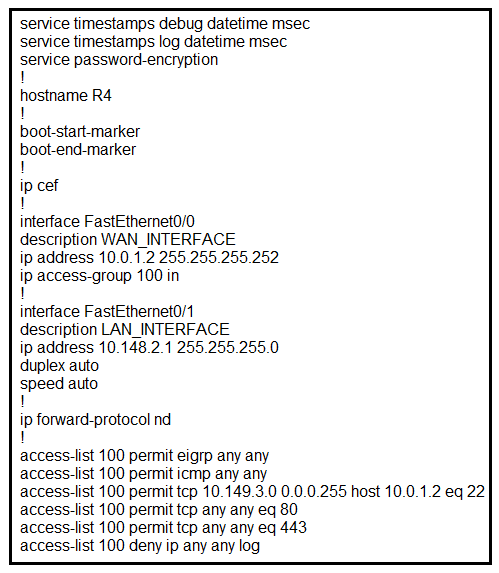
Task: Click 'ip forward-protocol nd' line
Action: (95, 420)
